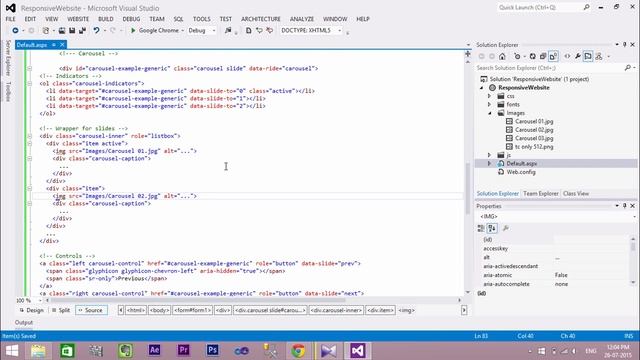Screen dimensions: 640x360
Task: Pin the Default.aspx document tab
Action: (x=53, y=44)
